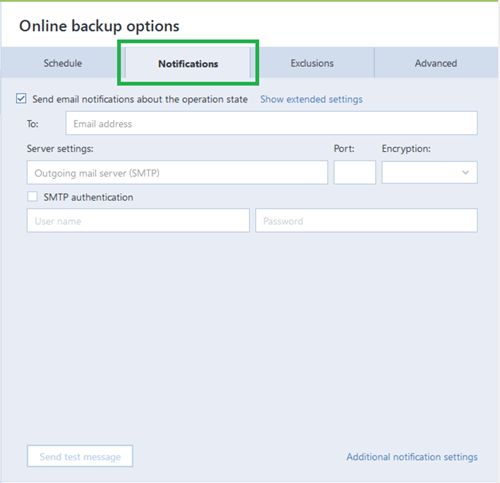500x483 pixels.
Task: Open Additional notification settings link
Action: click(412, 457)
